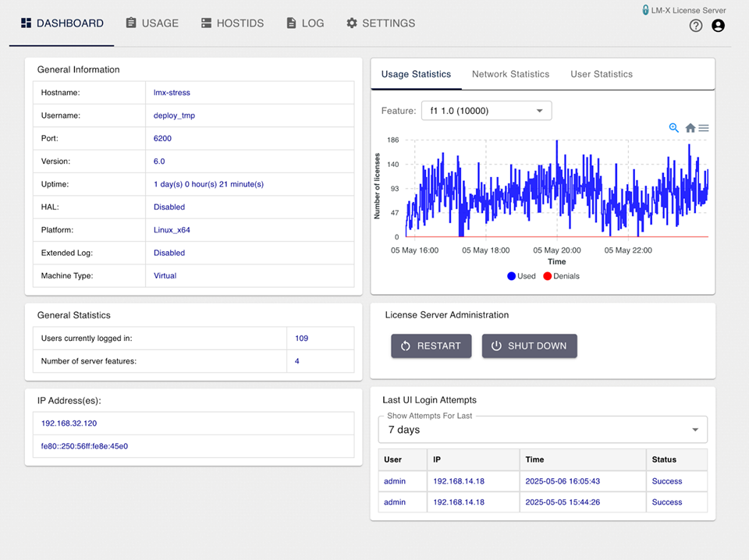Click the Settings gear icon
749x560 pixels.
coord(352,23)
